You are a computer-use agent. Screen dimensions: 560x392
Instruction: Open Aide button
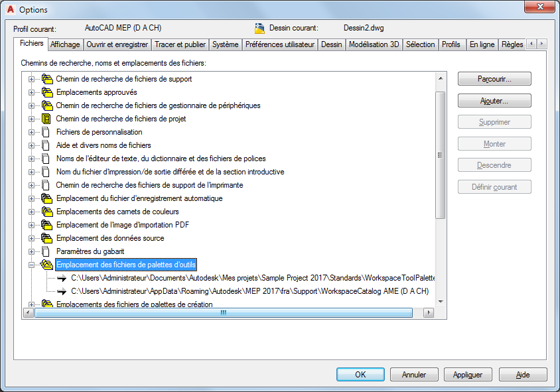point(523,375)
